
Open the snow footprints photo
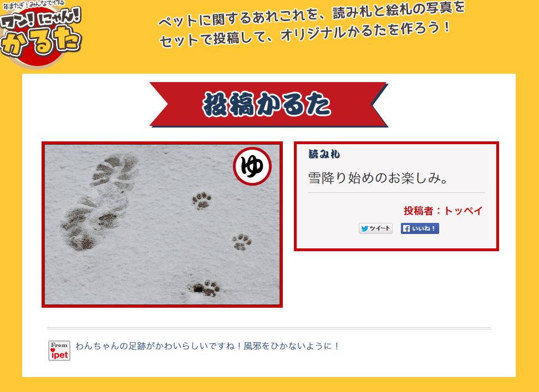[x=162, y=225]
